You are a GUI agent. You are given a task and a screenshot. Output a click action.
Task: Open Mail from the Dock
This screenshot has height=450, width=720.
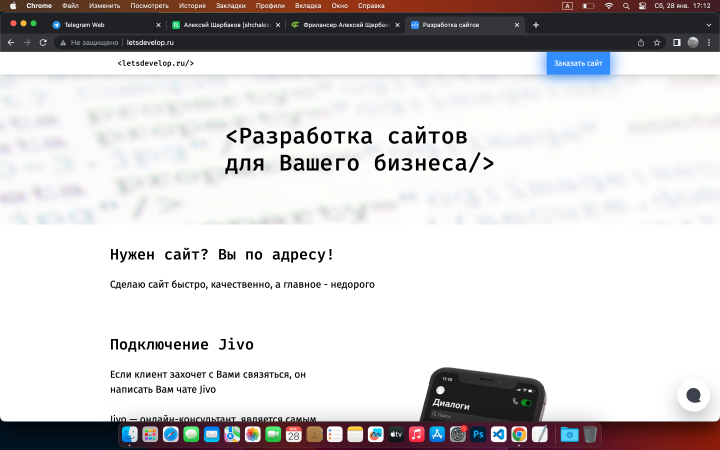[x=212, y=434]
